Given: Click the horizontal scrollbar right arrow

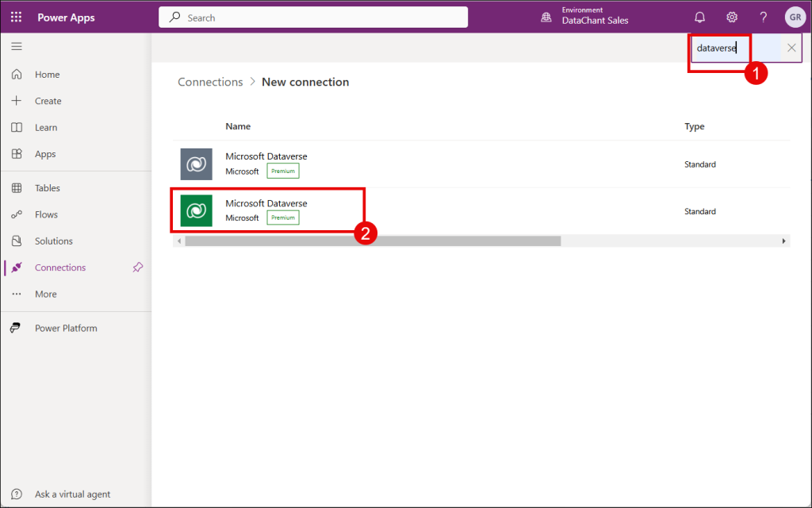Looking at the screenshot, I should click(784, 241).
